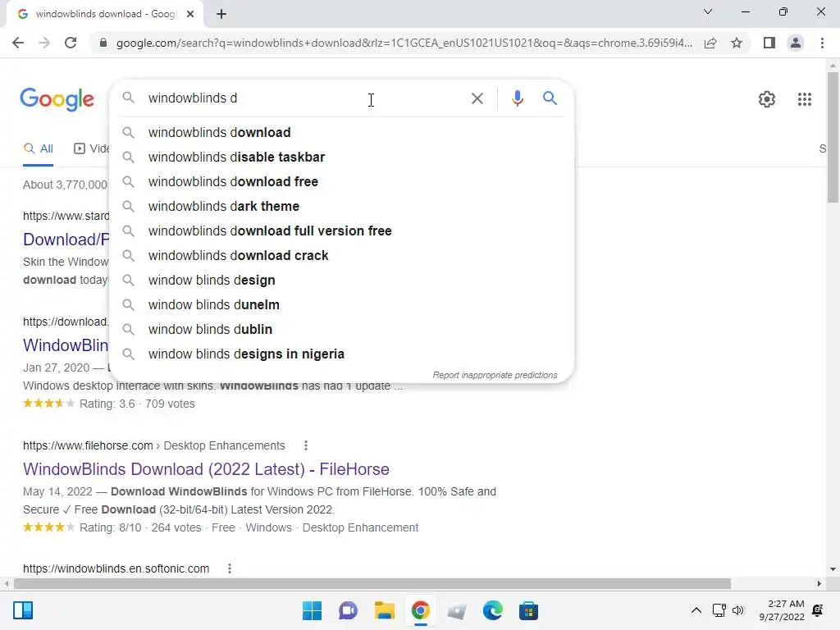Clear the search box text
The image size is (840, 630).
(477, 98)
